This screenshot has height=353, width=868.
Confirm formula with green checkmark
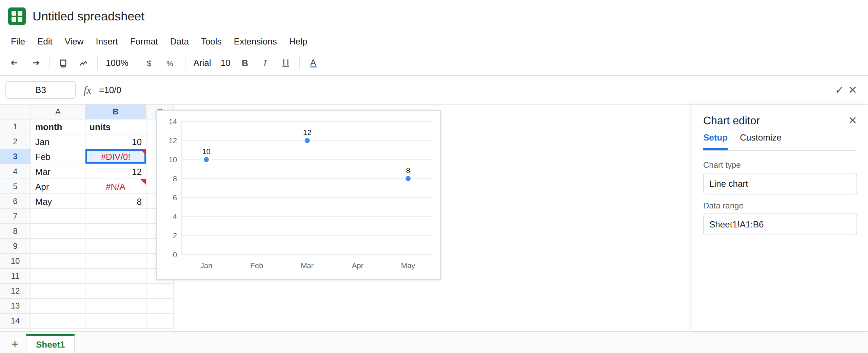839,90
